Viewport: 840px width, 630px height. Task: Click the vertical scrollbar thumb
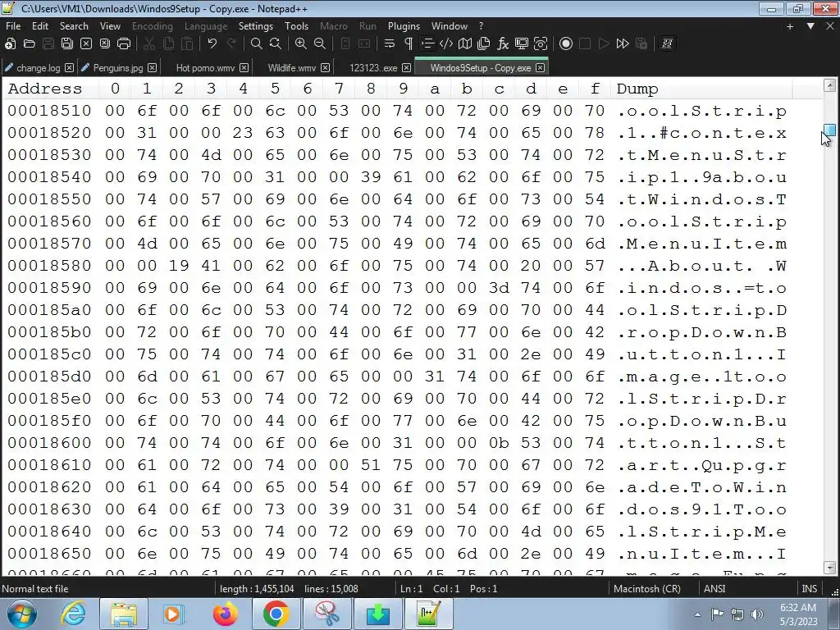click(x=830, y=130)
